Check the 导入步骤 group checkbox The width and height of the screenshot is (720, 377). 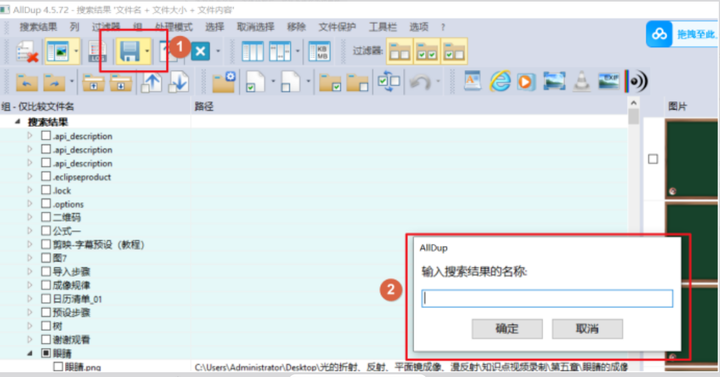tap(46, 271)
